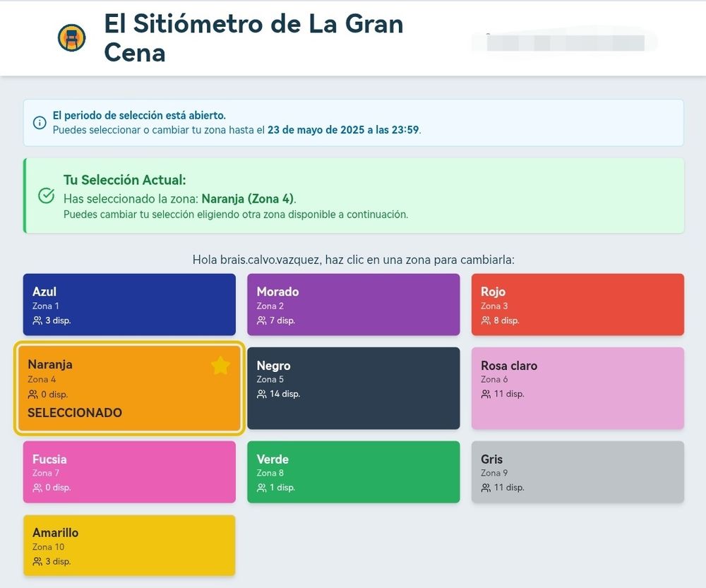Select the Negro zone card
The image size is (706, 588).
point(354,388)
